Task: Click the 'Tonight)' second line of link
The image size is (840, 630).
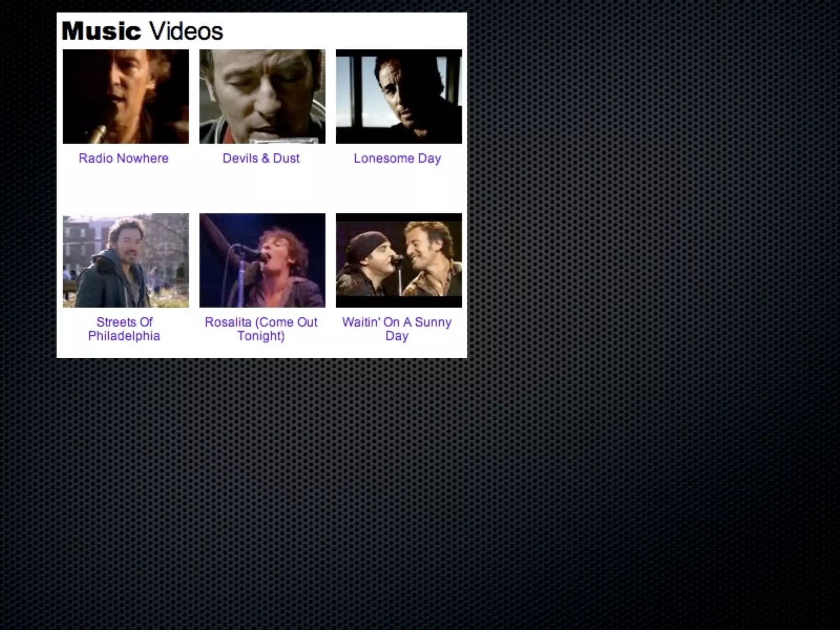Action: [261, 336]
